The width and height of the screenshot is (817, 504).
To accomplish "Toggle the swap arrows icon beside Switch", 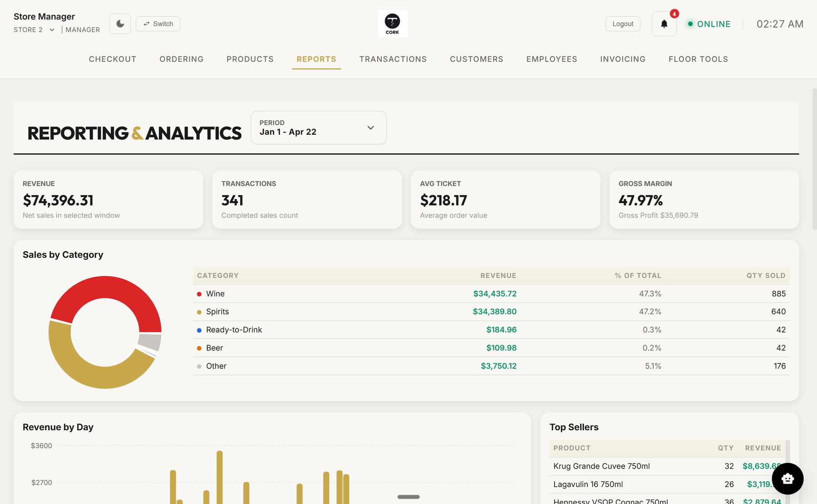I will tap(146, 24).
